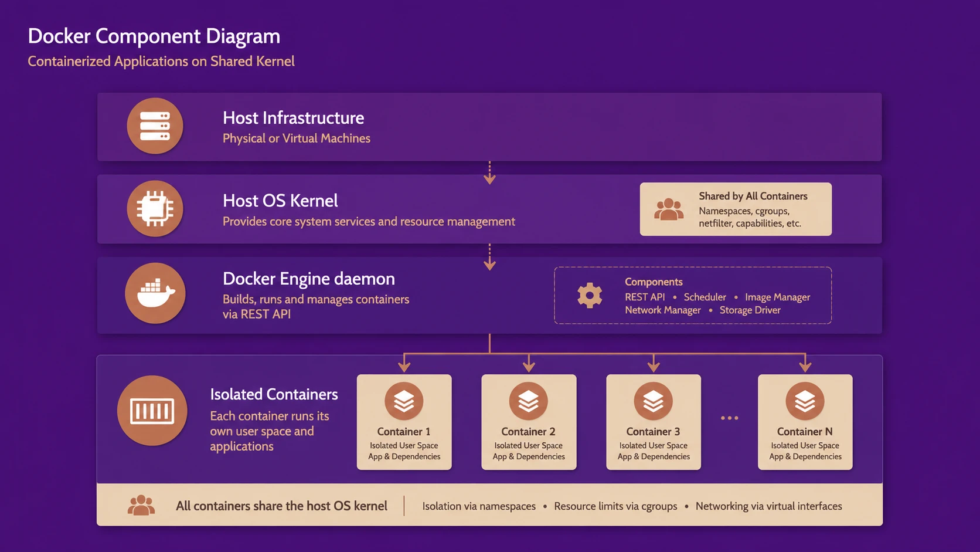This screenshot has width=980, height=552.
Task: Click Isolation via namespaces text
Action: (479, 506)
